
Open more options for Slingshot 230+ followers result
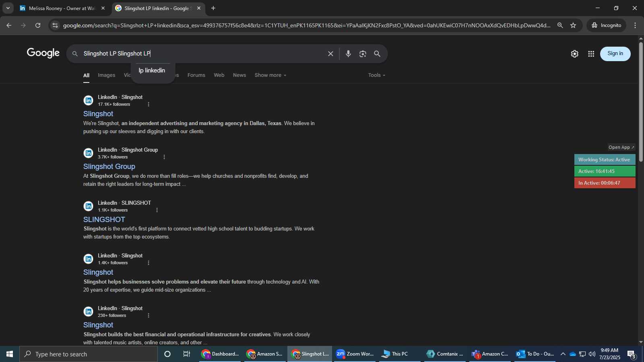pos(149,315)
